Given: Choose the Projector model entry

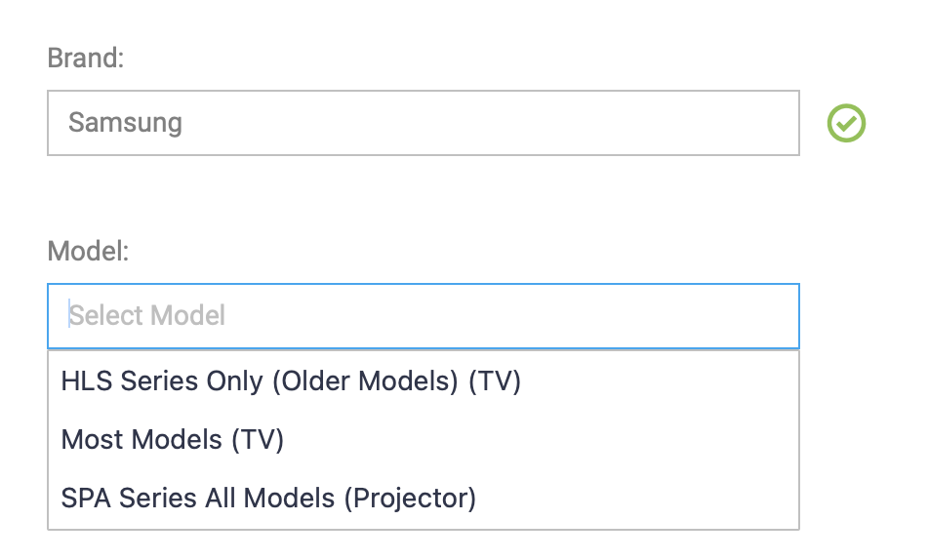Looking at the screenshot, I should (x=268, y=499).
